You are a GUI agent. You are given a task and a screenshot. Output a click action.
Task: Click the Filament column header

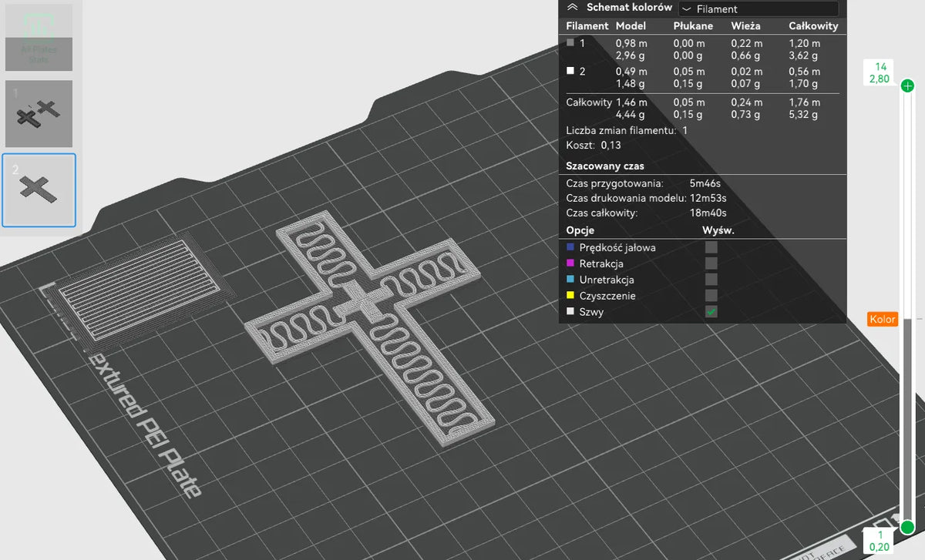pyautogui.click(x=587, y=25)
